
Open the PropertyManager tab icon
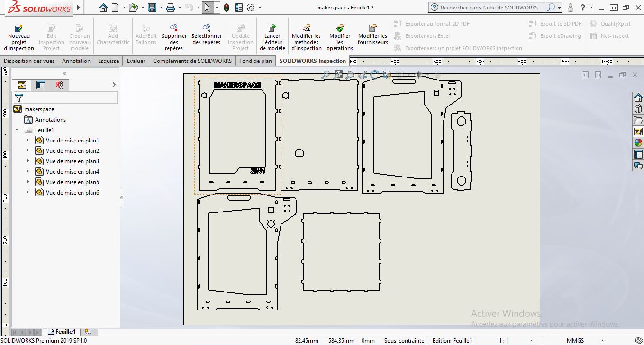41,85
